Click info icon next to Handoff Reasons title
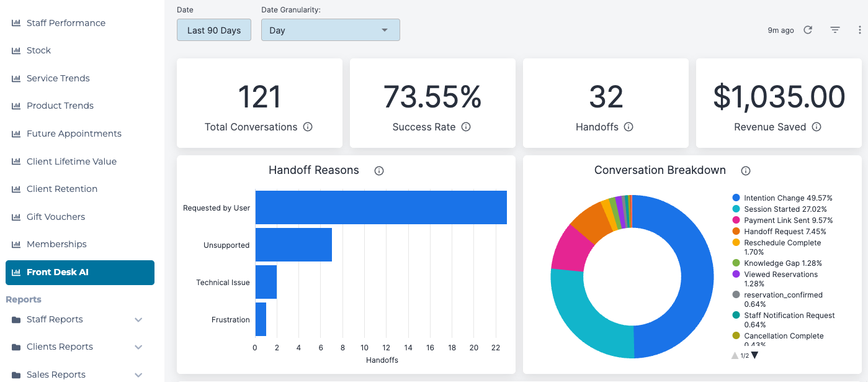The width and height of the screenshot is (868, 382). 379,171
